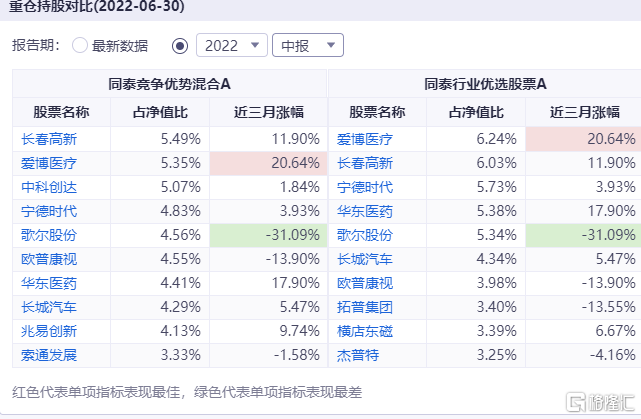Viewport: 641px width, 419px height.
Task: Open 长春高新 link in left table
Action: tap(49, 138)
